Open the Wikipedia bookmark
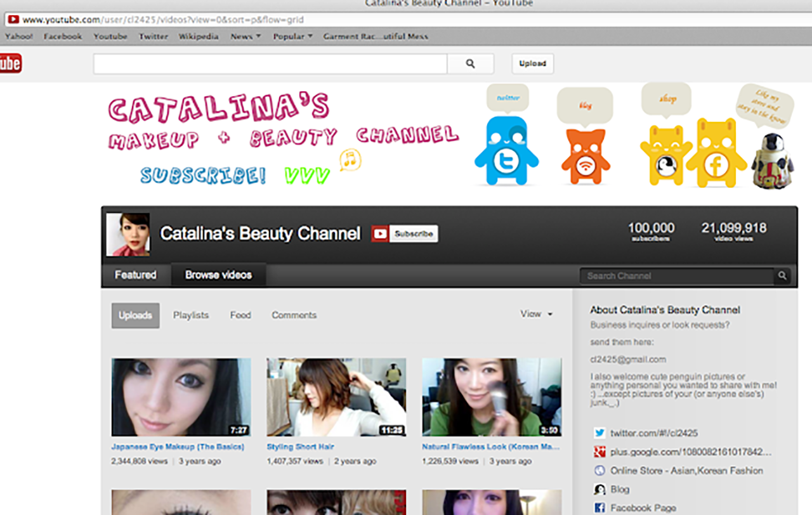812x515 pixels. click(x=199, y=36)
